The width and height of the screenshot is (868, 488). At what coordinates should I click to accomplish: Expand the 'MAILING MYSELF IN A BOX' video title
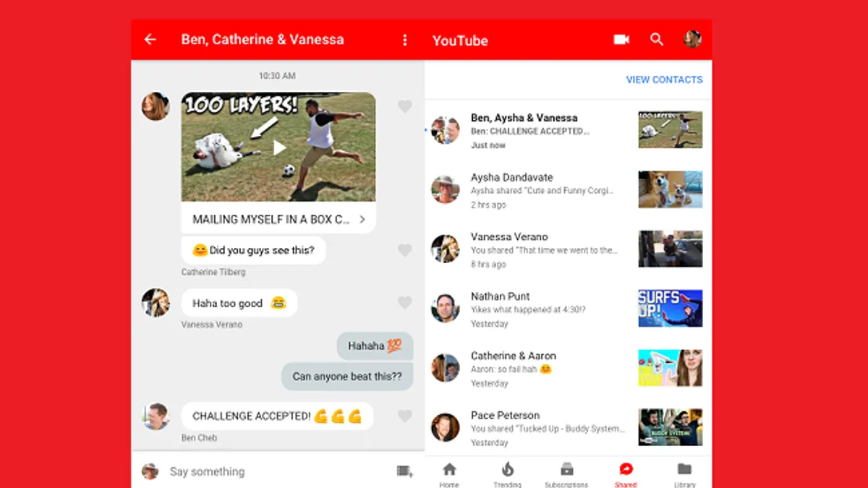point(278,219)
